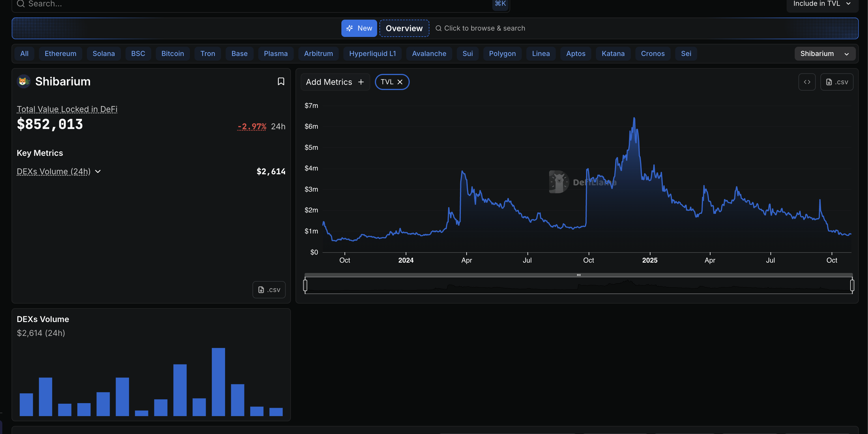Switch to the Hyperliquid L1 chain

[x=372, y=54]
